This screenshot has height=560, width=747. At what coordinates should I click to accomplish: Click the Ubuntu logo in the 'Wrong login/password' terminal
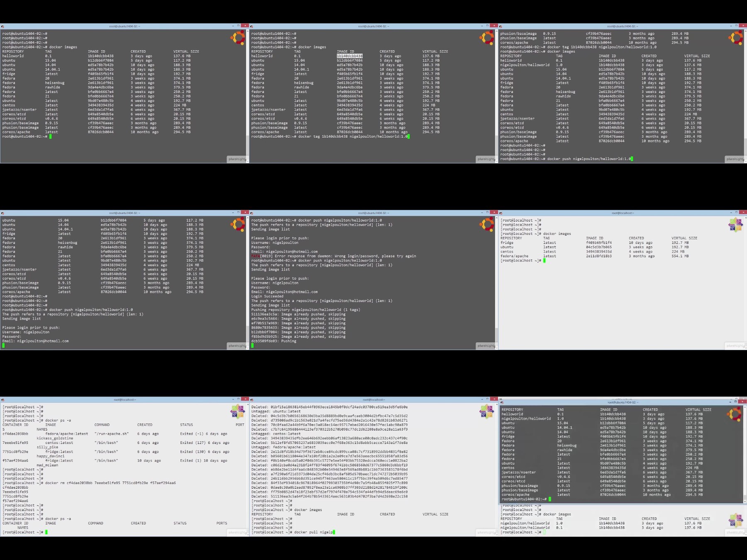(487, 224)
